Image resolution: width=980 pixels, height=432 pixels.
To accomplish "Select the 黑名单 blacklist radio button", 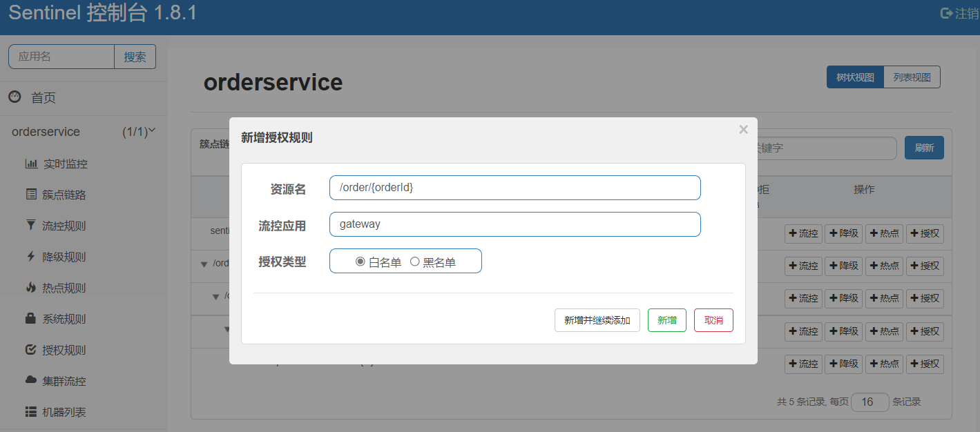I will click(415, 262).
